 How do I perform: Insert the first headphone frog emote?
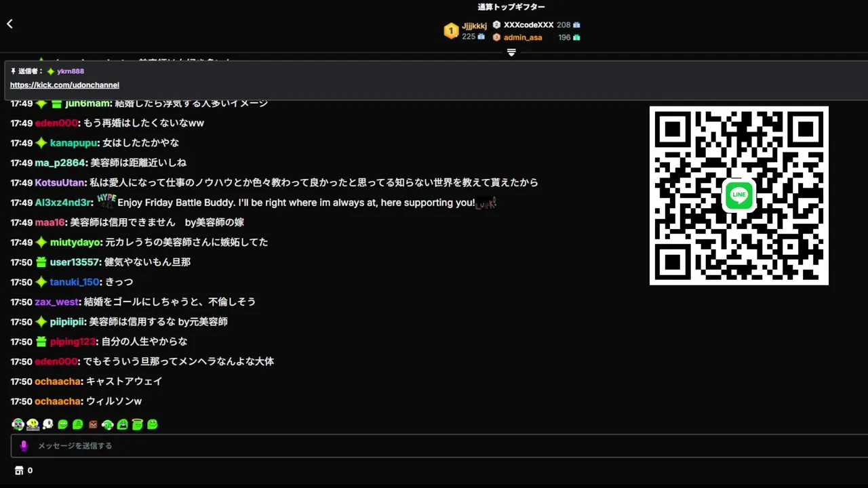coord(18,424)
